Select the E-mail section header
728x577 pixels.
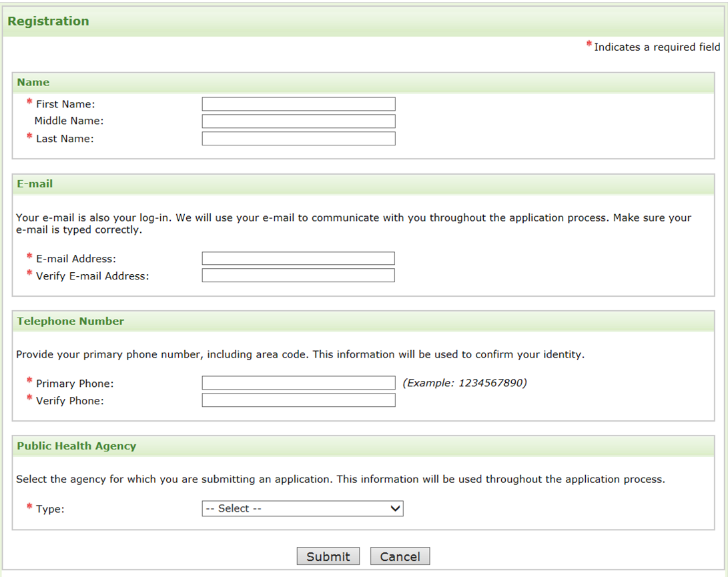[35, 184]
